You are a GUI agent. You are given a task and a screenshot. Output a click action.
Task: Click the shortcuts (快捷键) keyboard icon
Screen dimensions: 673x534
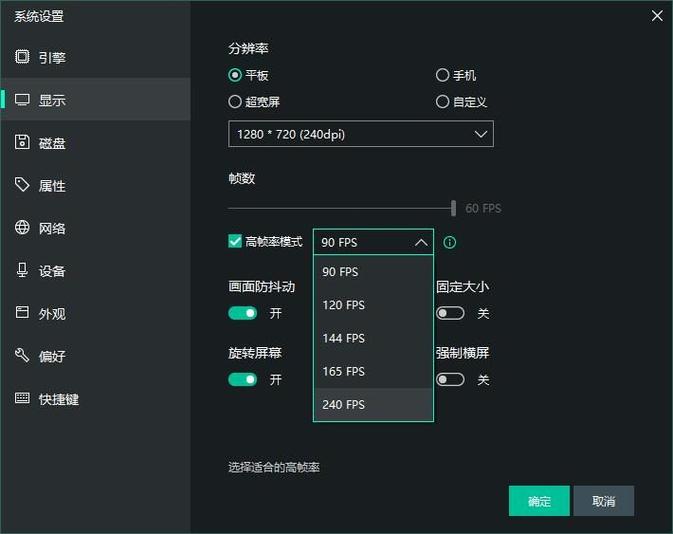click(22, 398)
